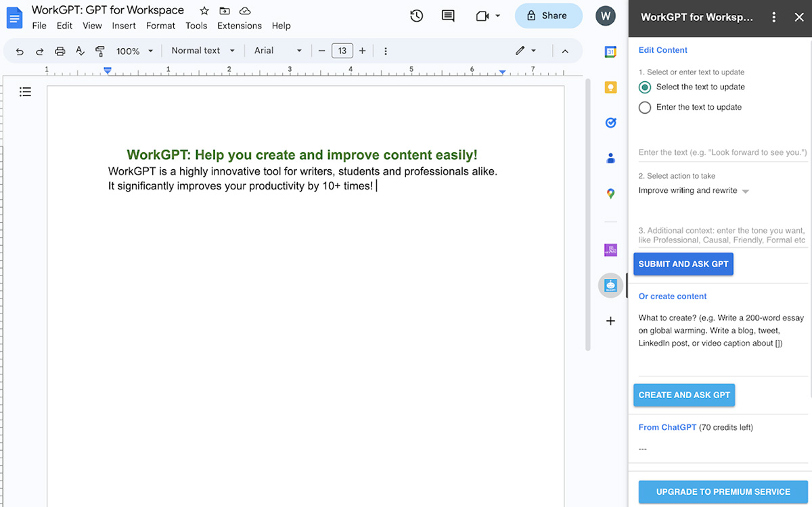Image resolution: width=812 pixels, height=507 pixels.
Task: Open Google Tasks from the side panel
Action: (611, 123)
